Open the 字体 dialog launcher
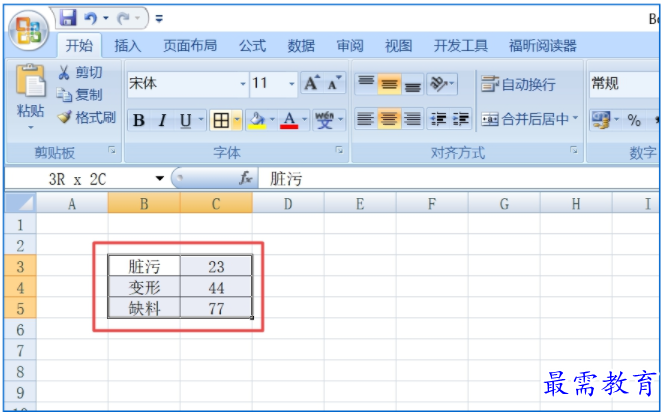Screen dimensions: 665x415 click(339, 150)
